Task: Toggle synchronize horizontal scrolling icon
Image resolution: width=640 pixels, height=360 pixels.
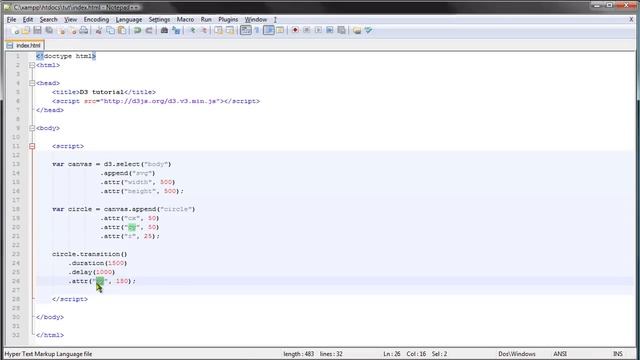Action: click(x=230, y=30)
